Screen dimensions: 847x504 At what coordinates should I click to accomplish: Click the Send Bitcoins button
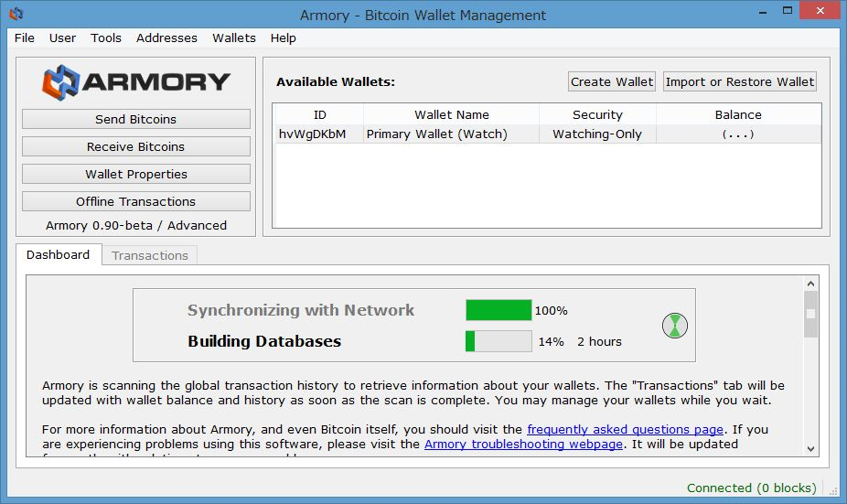(x=136, y=119)
